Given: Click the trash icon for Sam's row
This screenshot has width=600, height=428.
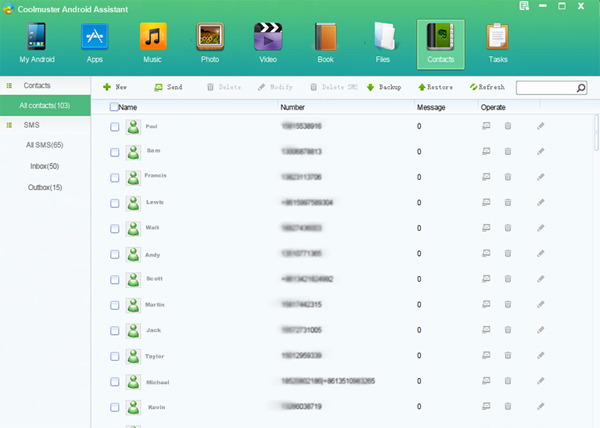Looking at the screenshot, I should (x=508, y=152).
